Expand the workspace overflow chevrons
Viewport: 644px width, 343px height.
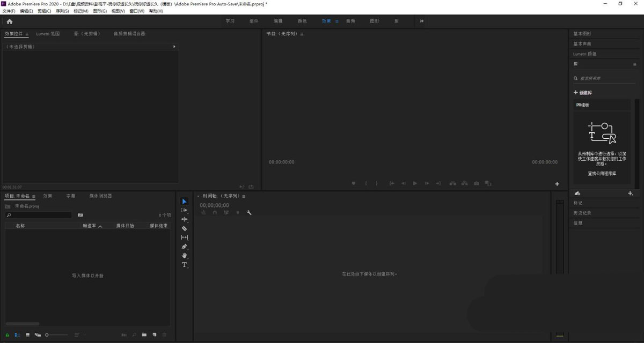(x=421, y=21)
